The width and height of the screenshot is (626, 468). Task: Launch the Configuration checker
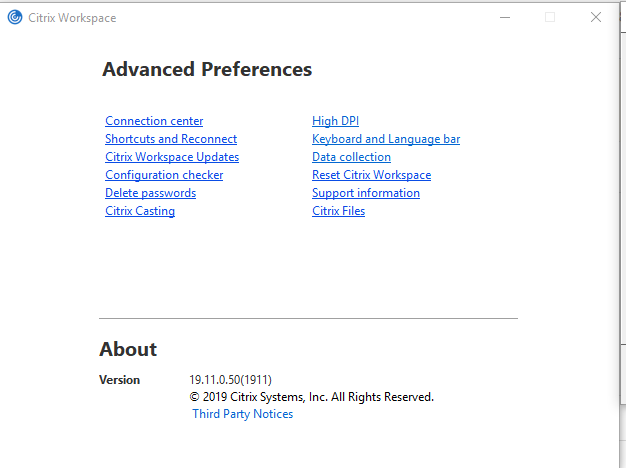[x=164, y=175]
